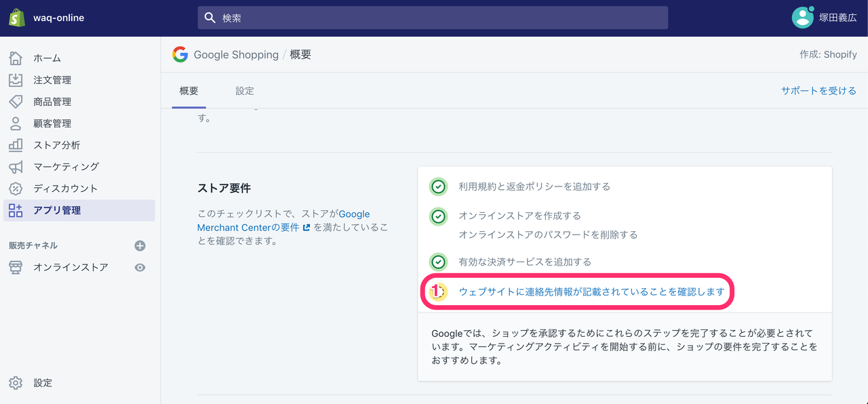The width and height of the screenshot is (868, 404).
Task: Click the Google Shopping breadcrumb link
Action: (236, 54)
